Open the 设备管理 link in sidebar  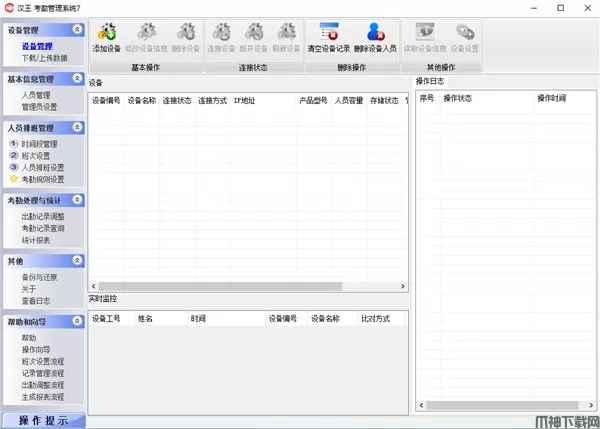37,46
